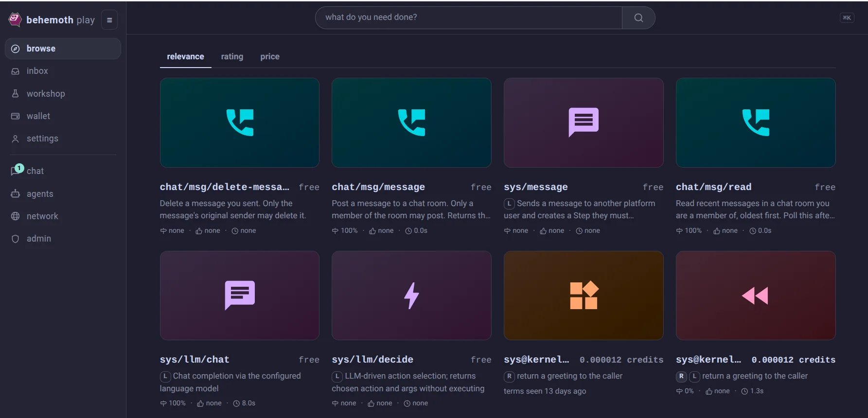Click the L badge on sys/message description
The width and height of the screenshot is (868, 418).
509,204
